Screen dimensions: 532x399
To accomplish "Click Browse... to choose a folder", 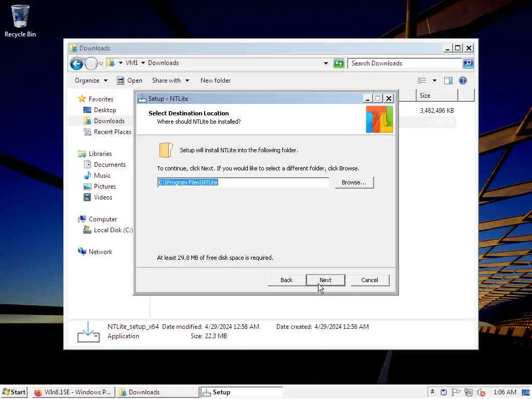I will pyautogui.click(x=354, y=182).
